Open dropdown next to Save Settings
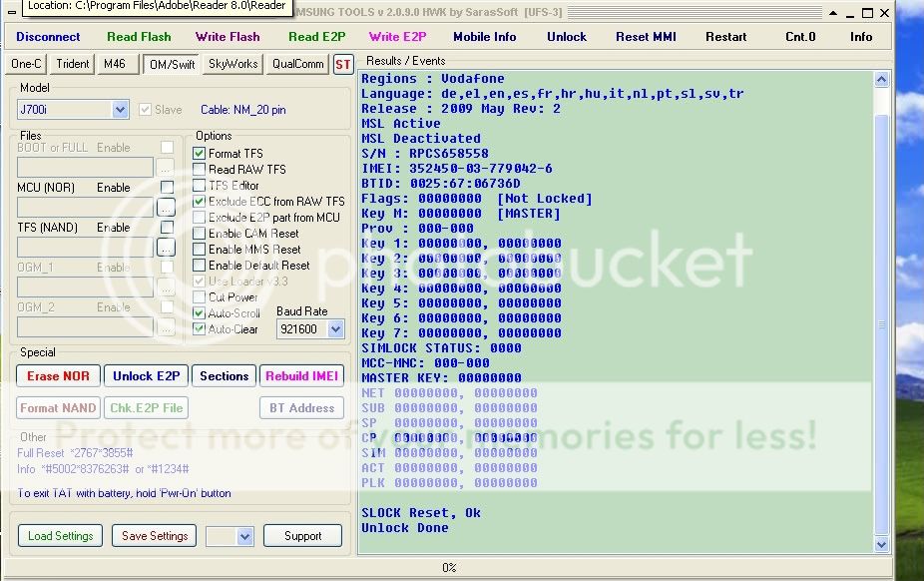The image size is (924, 581). click(x=245, y=536)
